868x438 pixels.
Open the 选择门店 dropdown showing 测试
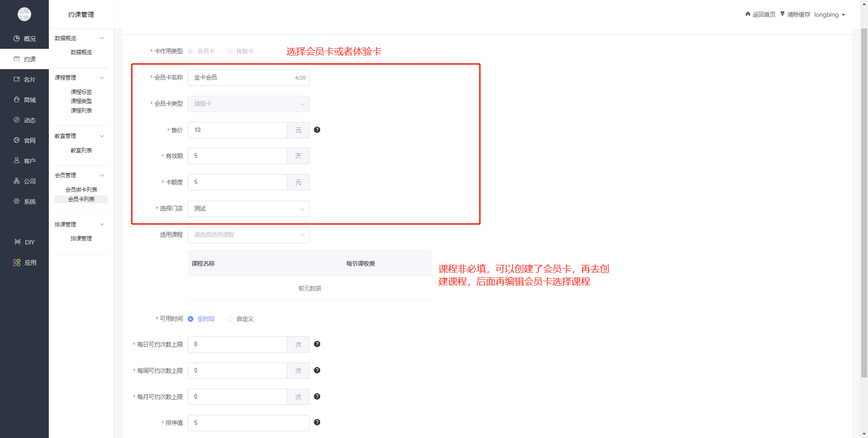[x=249, y=209]
